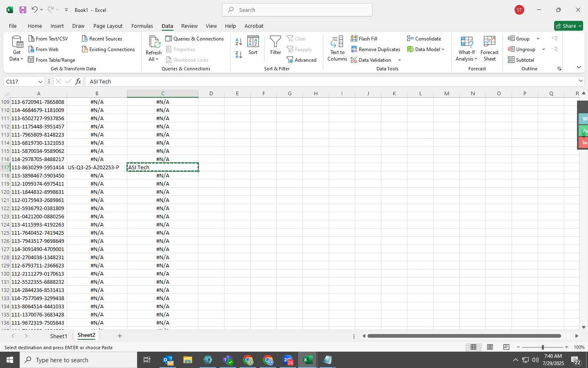Image resolution: width=588 pixels, height=368 pixels.
Task: Expand Customize Quick Access Toolbar dropdown
Action: pyautogui.click(x=66, y=10)
